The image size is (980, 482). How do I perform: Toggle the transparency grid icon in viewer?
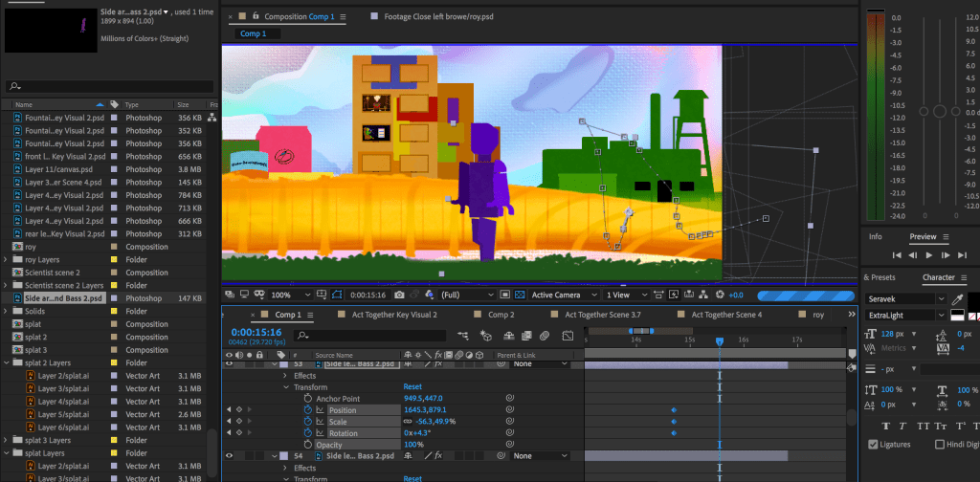pyautogui.click(x=520, y=295)
